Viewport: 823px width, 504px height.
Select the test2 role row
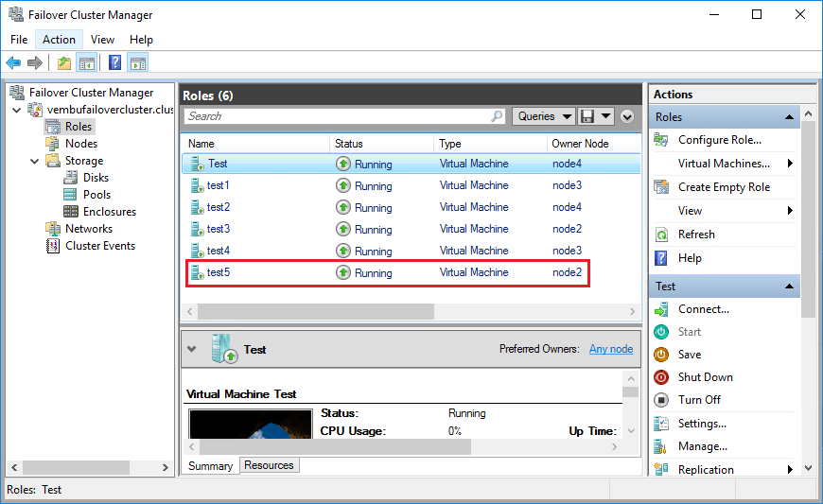(411, 207)
